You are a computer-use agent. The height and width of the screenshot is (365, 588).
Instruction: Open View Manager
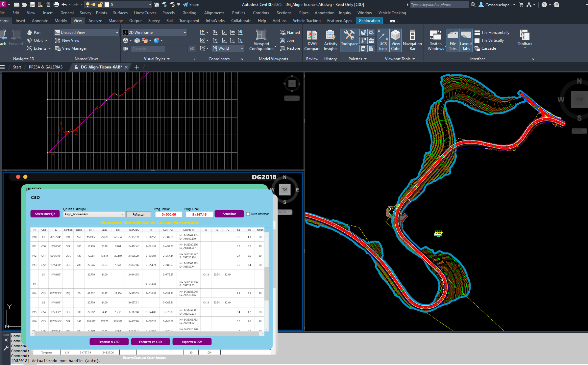click(x=71, y=48)
